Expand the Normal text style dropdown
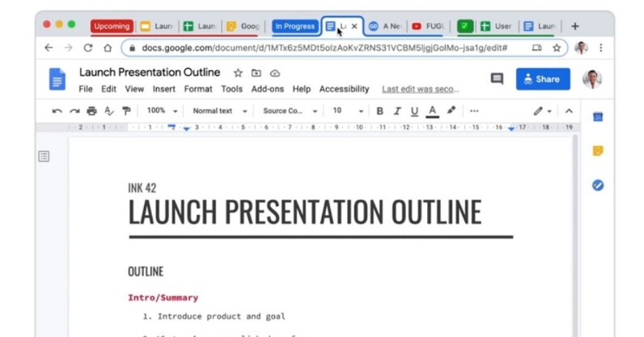The height and width of the screenshot is (337, 644). [219, 111]
